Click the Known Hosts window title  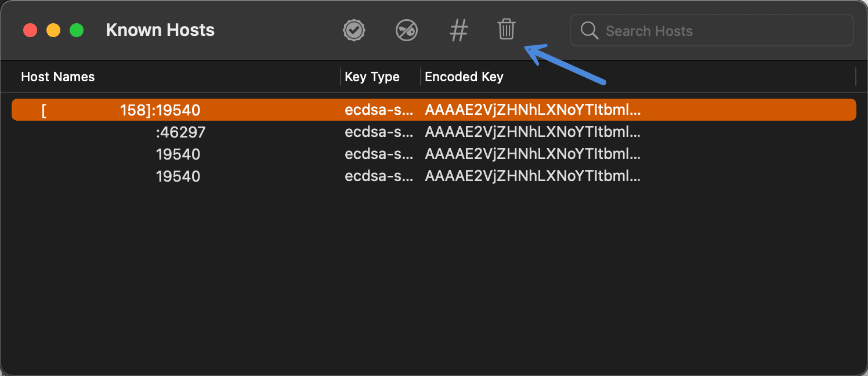[x=160, y=30]
